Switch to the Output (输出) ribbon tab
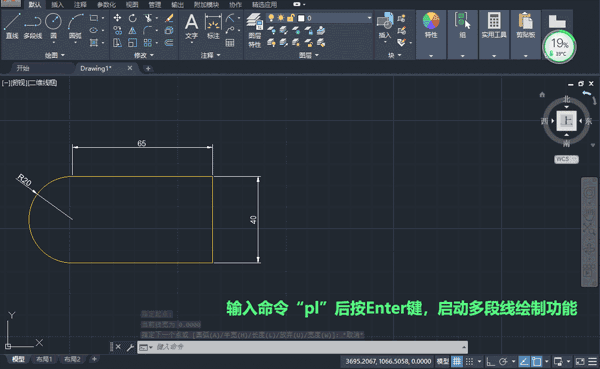 click(177, 5)
